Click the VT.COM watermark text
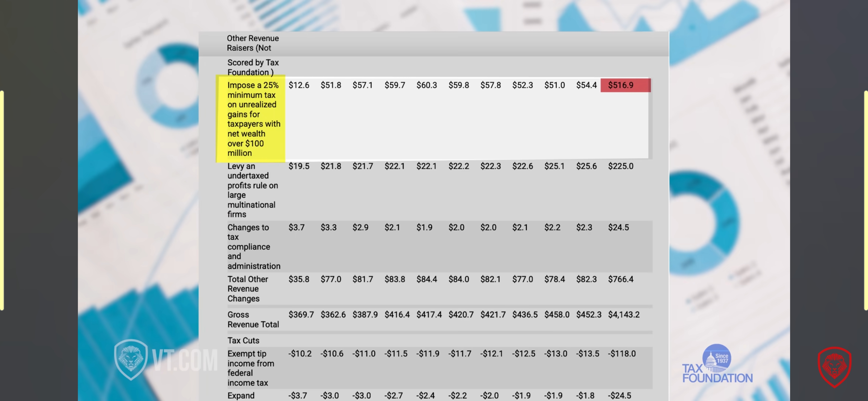The image size is (868, 401). [185, 360]
